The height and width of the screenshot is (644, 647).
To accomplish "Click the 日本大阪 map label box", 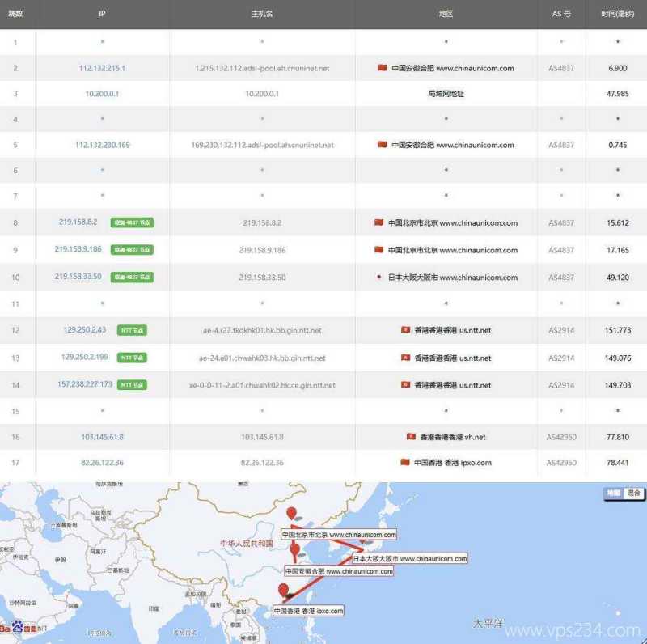I will coord(408,559).
